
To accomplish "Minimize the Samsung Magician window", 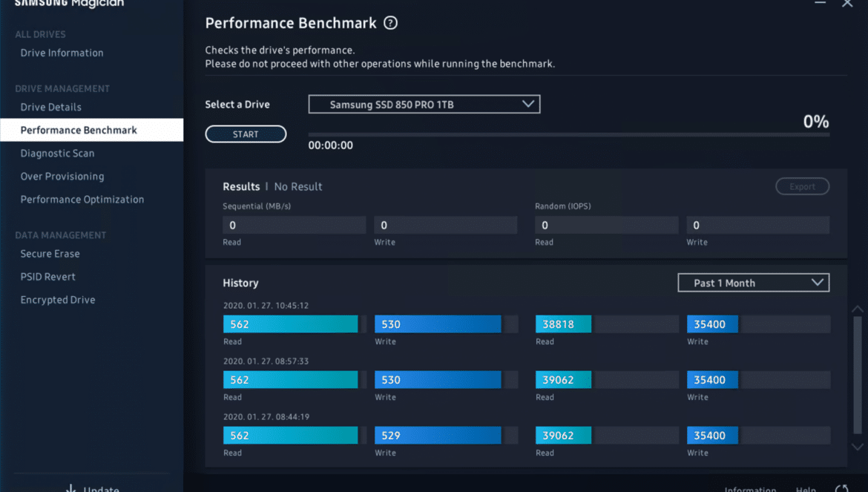I will pos(820,3).
